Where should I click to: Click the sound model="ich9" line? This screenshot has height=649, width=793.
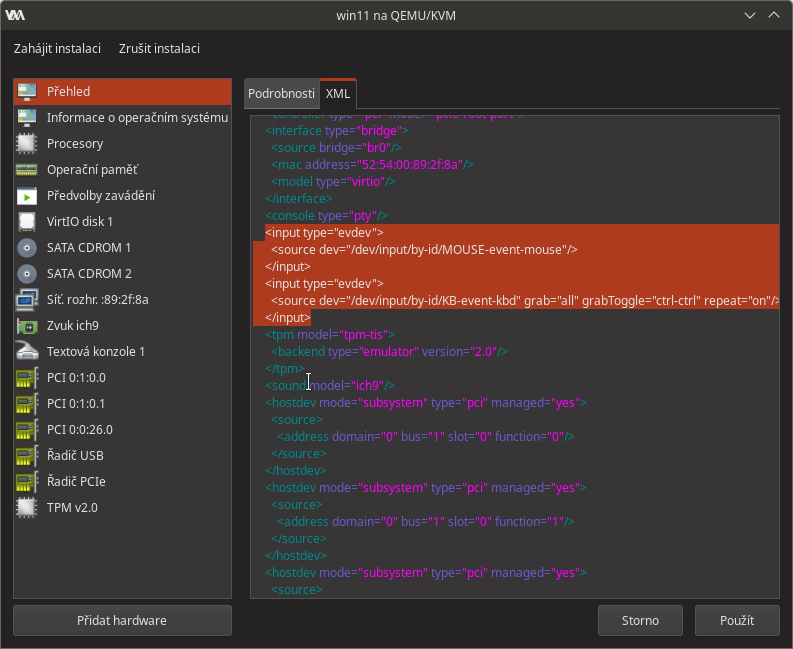coord(330,386)
